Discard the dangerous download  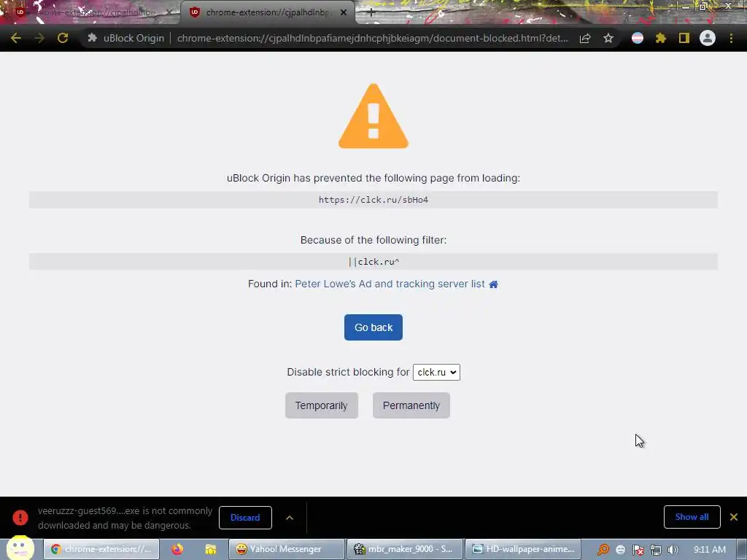pyautogui.click(x=245, y=518)
